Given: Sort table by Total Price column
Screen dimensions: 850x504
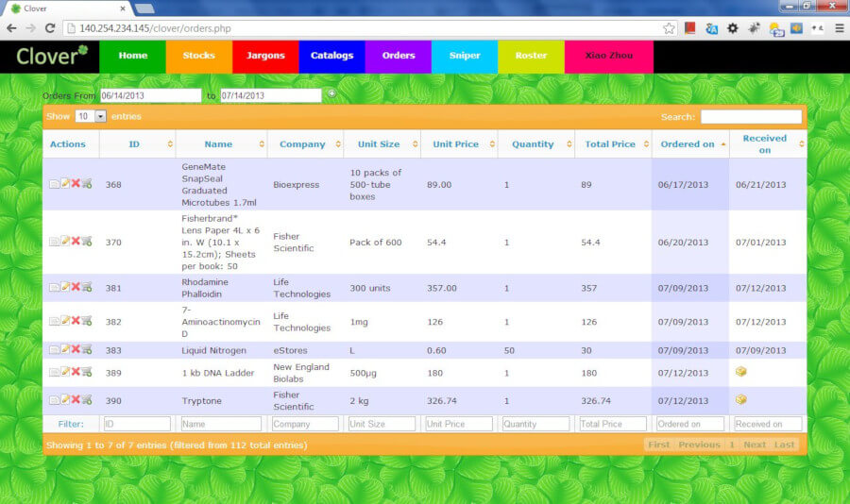Looking at the screenshot, I should tap(613, 144).
